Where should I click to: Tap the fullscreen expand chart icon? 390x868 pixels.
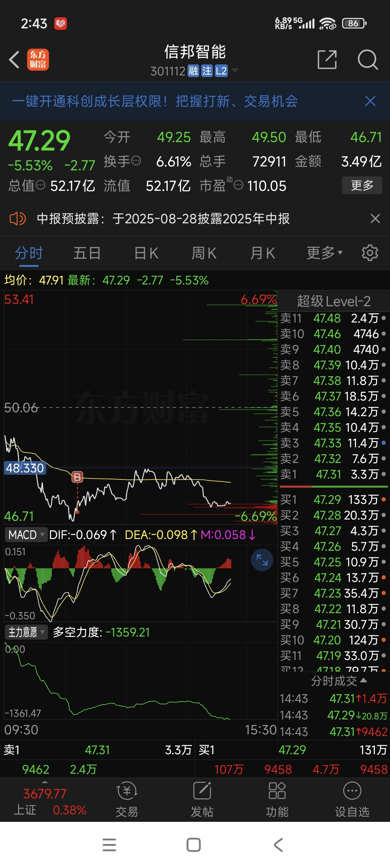[262, 560]
